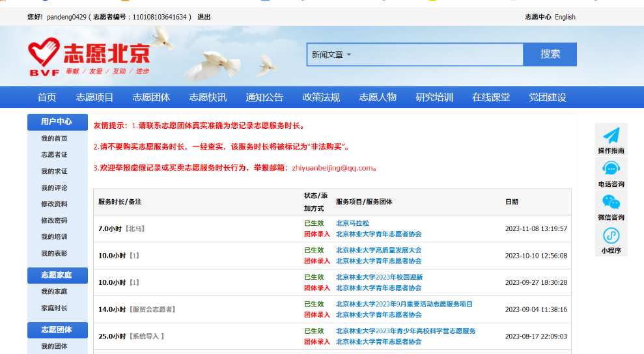Open 北京林业大学2023年9月重要活动志愿服务项目 link
644x354 pixels.
click(x=404, y=304)
